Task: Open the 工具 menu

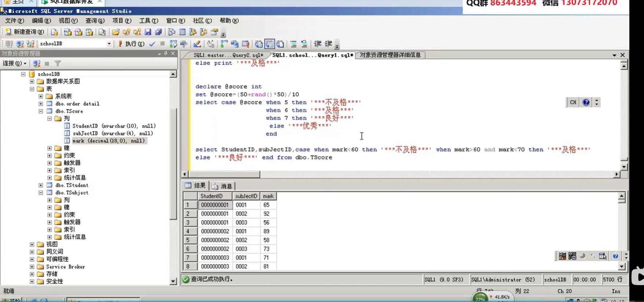Action: (x=148, y=21)
